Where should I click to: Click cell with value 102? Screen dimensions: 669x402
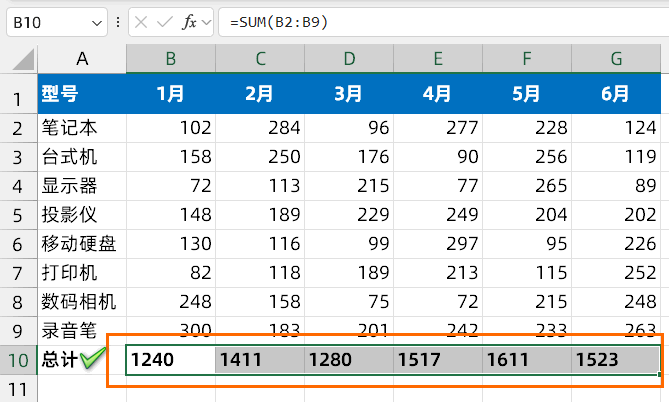click(x=171, y=128)
